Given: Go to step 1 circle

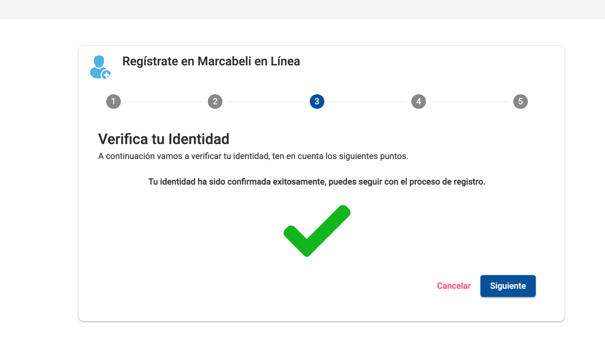Looking at the screenshot, I should point(113,101).
